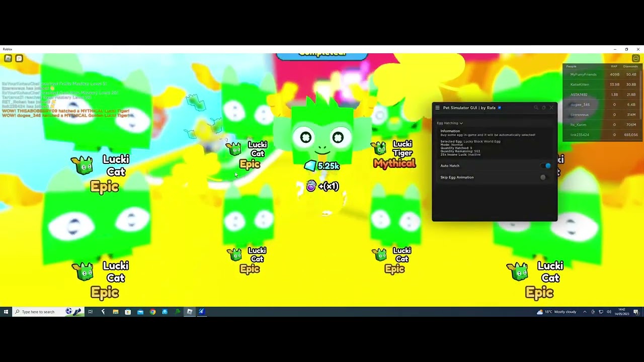
Task: Click the green monkey pet in center
Action: click(322, 132)
